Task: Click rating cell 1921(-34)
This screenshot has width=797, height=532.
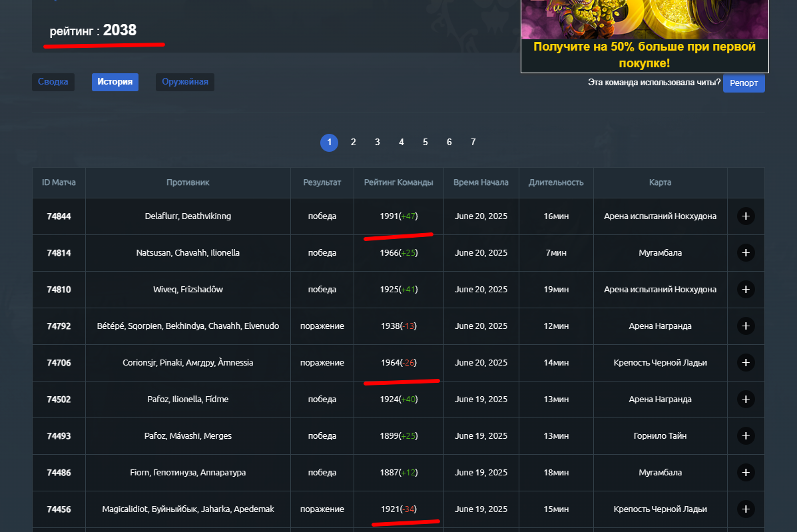Action: pyautogui.click(x=399, y=509)
